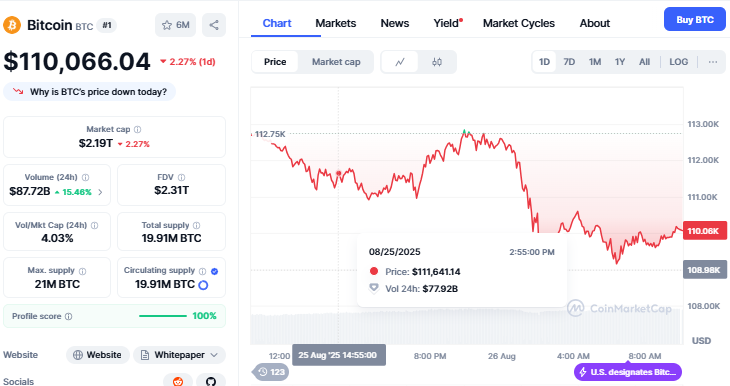
Task: Go to the Market Cycles tab
Action: coord(519,23)
